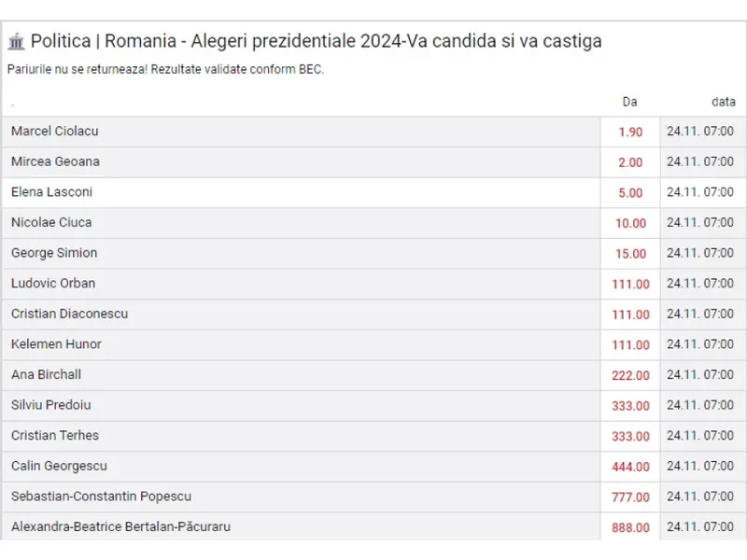The width and height of the screenshot is (747, 560).
Task: Bet on Calin Georgescu at 444.00
Action: tap(630, 468)
